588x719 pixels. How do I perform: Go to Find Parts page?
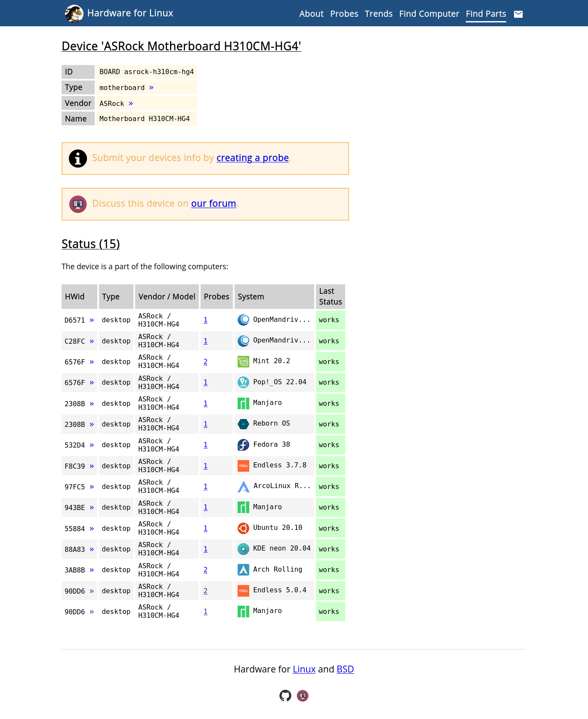[486, 14]
